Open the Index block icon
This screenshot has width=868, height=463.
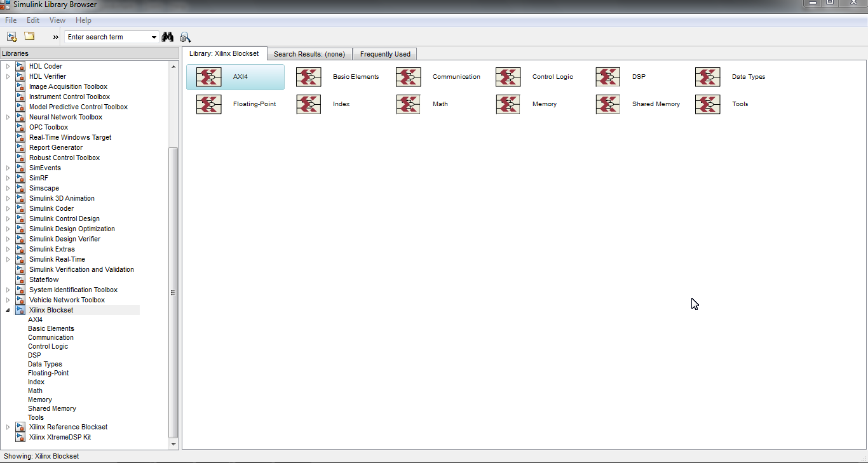click(308, 104)
